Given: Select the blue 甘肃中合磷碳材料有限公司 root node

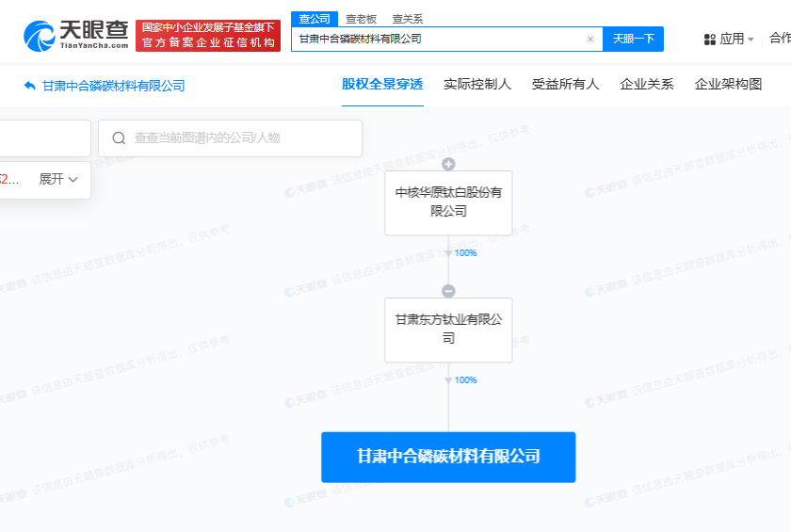Looking at the screenshot, I should point(448,457).
